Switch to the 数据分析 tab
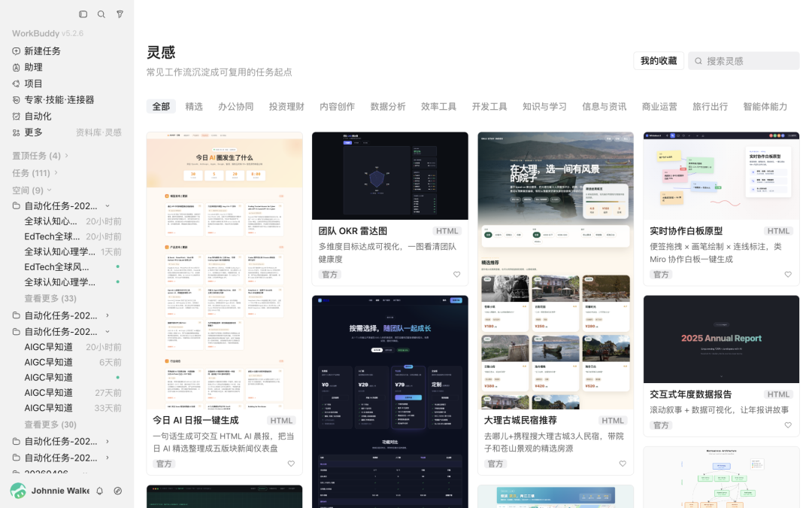This screenshot has height=508, width=812. 388,106
